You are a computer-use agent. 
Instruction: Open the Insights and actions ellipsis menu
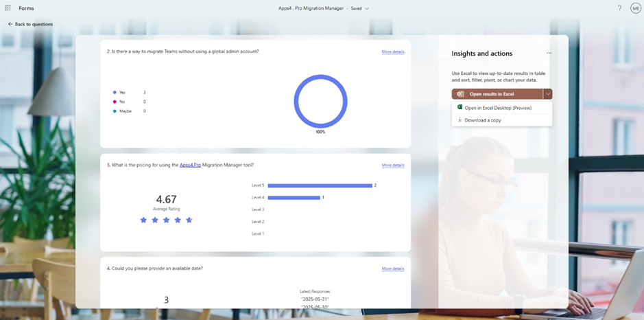549,53
